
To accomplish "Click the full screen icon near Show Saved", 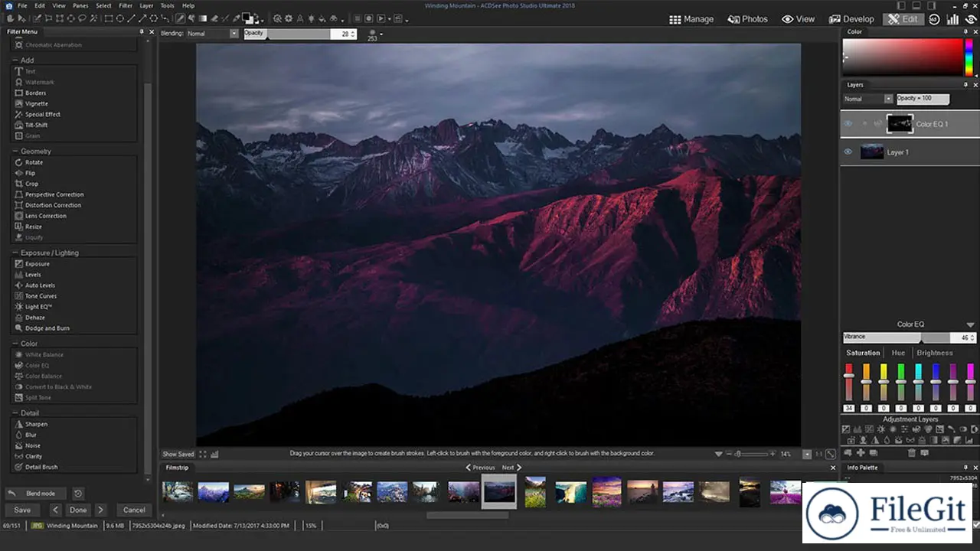I will click(x=204, y=454).
